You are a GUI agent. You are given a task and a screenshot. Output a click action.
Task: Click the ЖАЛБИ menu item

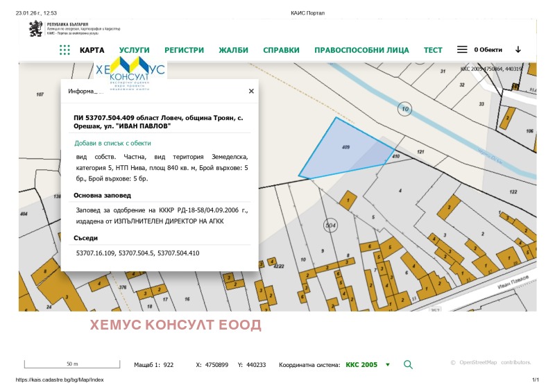(233, 50)
